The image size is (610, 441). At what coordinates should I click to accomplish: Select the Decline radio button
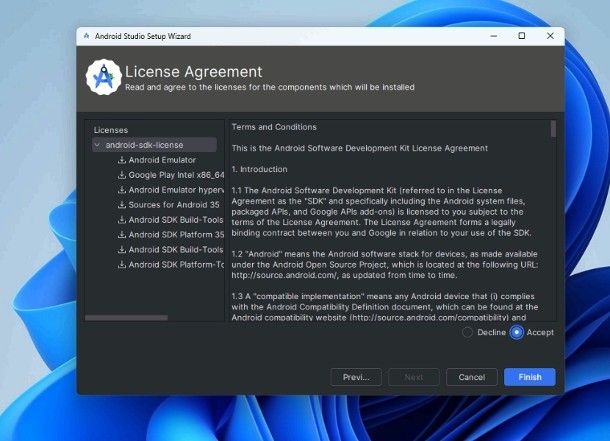click(x=467, y=332)
